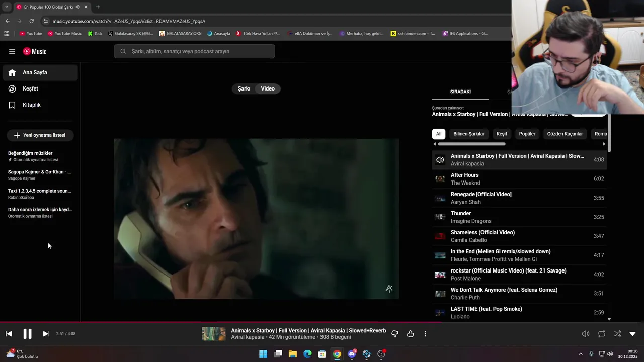Play In the End (Mellen Gi remix)

coord(519,255)
